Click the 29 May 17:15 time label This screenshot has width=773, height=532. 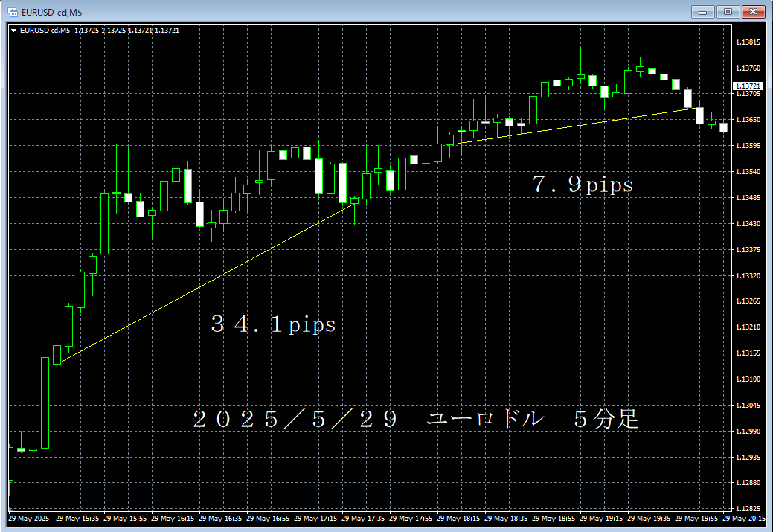[315, 519]
